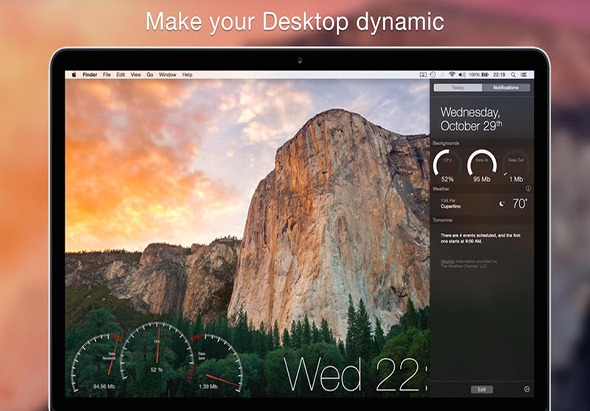Screen dimensions: 590x411
Task: Open the Window menu
Action: click(167, 75)
